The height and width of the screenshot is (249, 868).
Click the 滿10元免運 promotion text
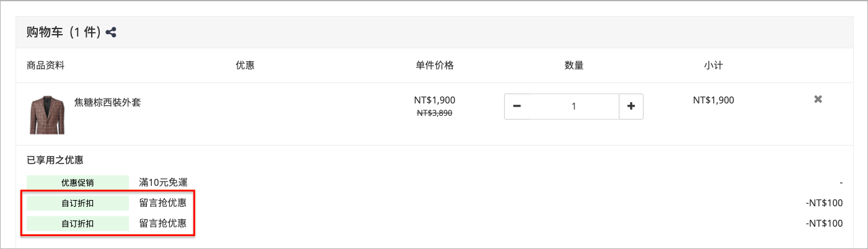[x=162, y=183]
